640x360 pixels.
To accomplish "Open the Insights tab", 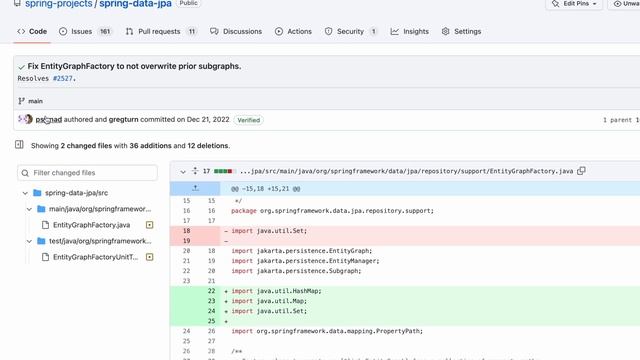I will pyautogui.click(x=409, y=31).
